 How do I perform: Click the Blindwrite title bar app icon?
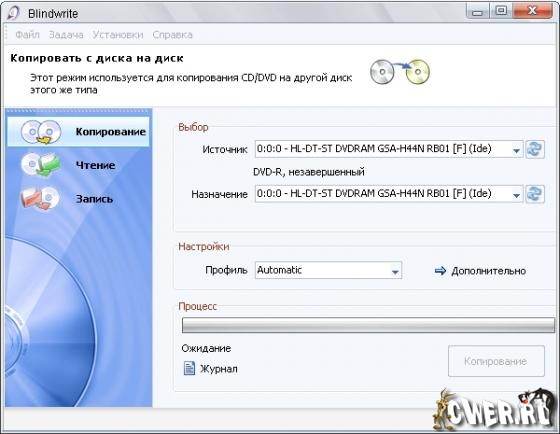(x=14, y=13)
